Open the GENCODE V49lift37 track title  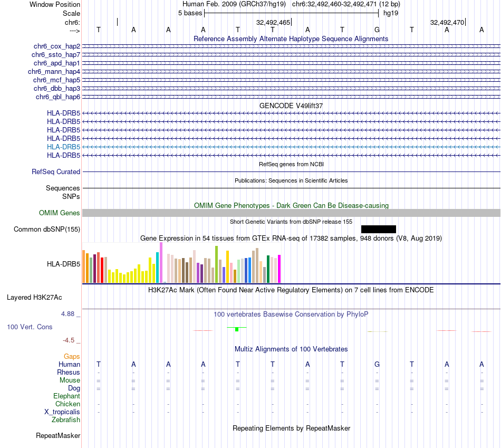click(291, 106)
